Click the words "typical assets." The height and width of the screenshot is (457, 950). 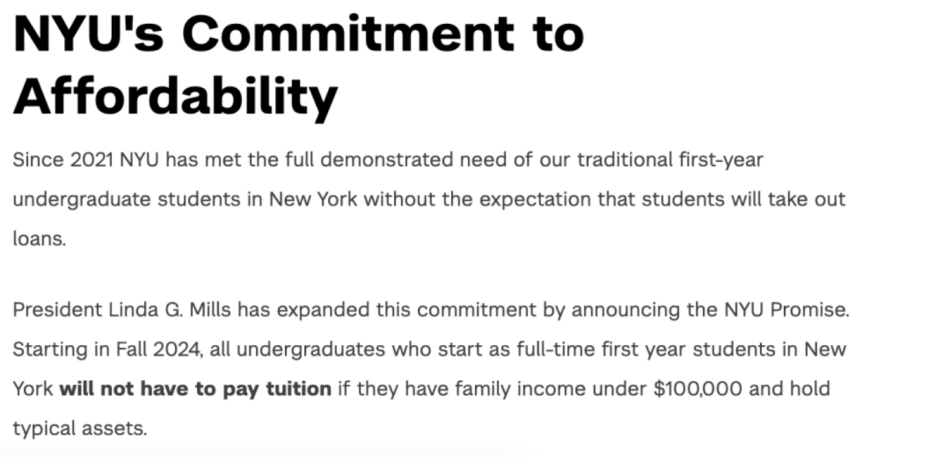80,428
